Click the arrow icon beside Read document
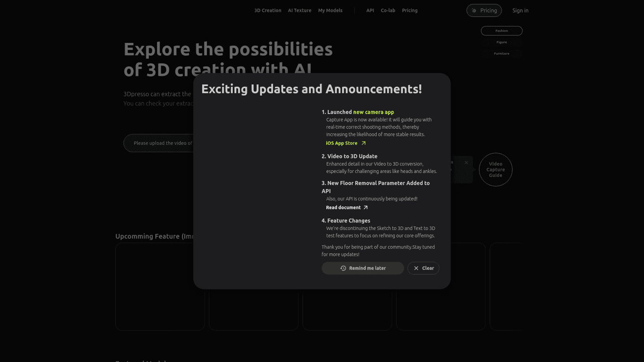This screenshot has width=644, height=362. [x=366, y=207]
